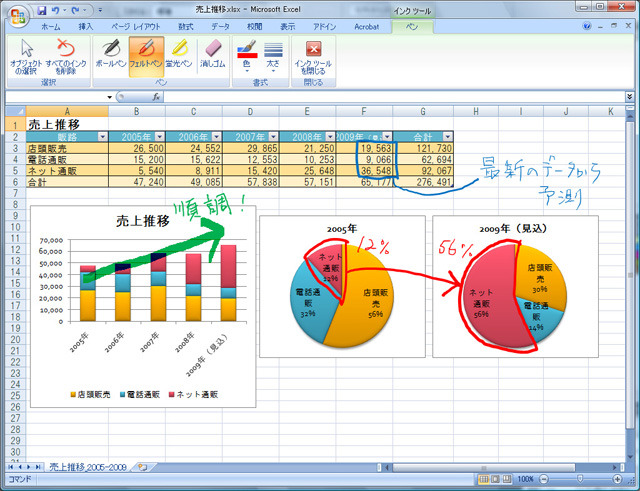Open the ホーム ribbon tab
The height and width of the screenshot is (491, 640).
pos(51,27)
